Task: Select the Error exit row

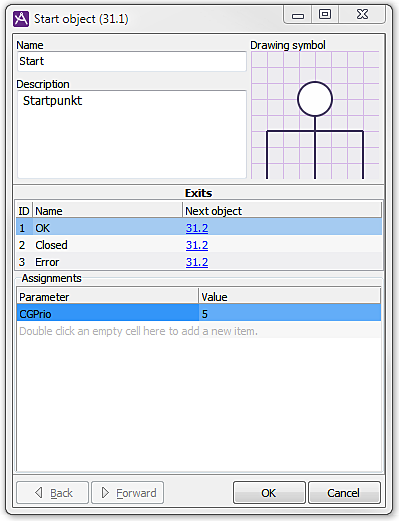Action: tap(199, 262)
